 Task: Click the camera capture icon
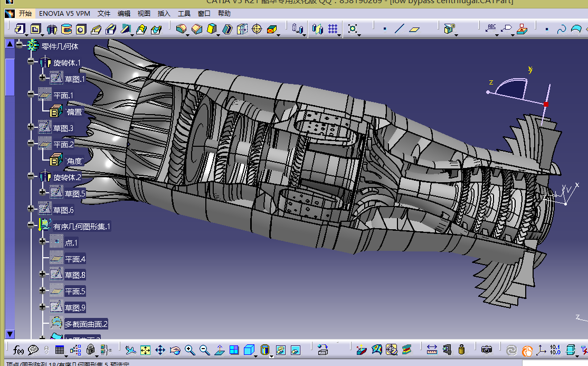pyautogui.click(x=487, y=350)
